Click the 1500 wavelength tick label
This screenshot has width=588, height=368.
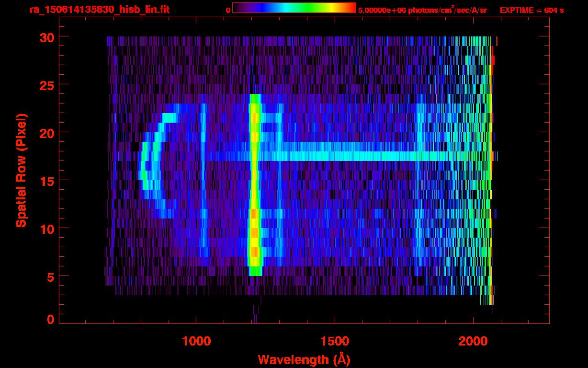pyautogui.click(x=335, y=341)
